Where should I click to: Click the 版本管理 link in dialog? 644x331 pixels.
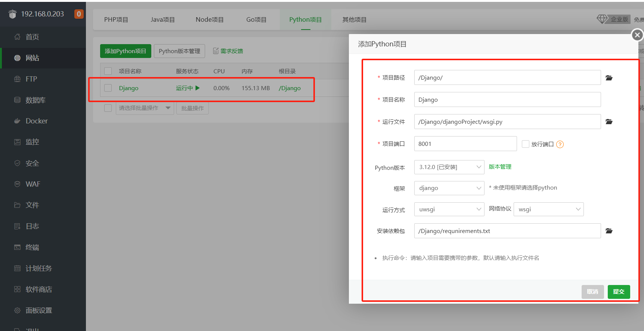pos(500,167)
